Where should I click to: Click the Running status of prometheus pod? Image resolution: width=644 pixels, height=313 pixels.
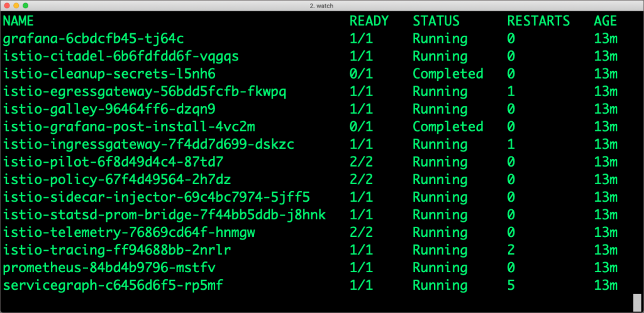tap(440, 268)
